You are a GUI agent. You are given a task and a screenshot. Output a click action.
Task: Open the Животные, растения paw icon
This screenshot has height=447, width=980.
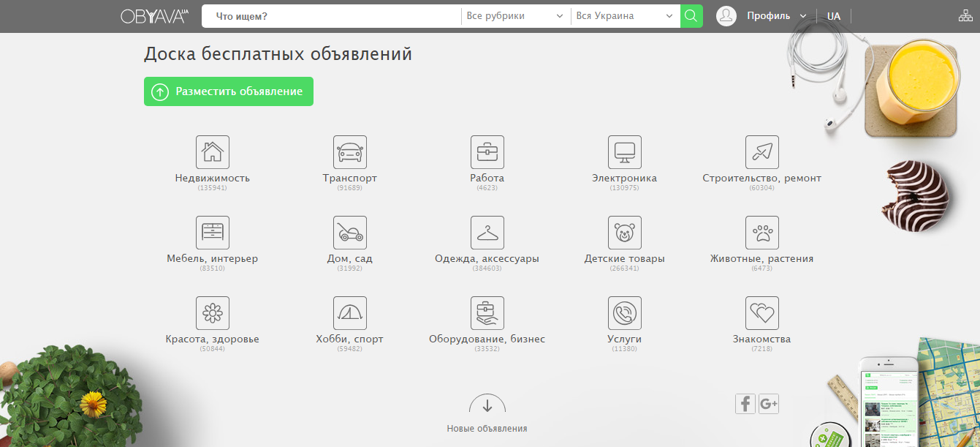click(761, 233)
